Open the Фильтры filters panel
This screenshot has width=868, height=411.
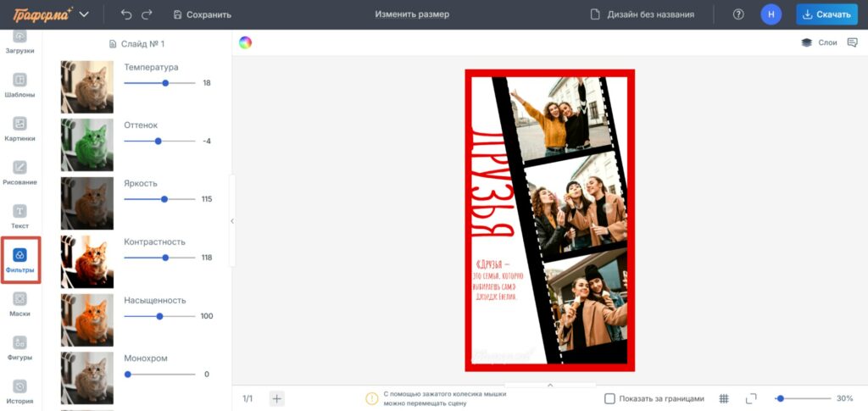20,260
